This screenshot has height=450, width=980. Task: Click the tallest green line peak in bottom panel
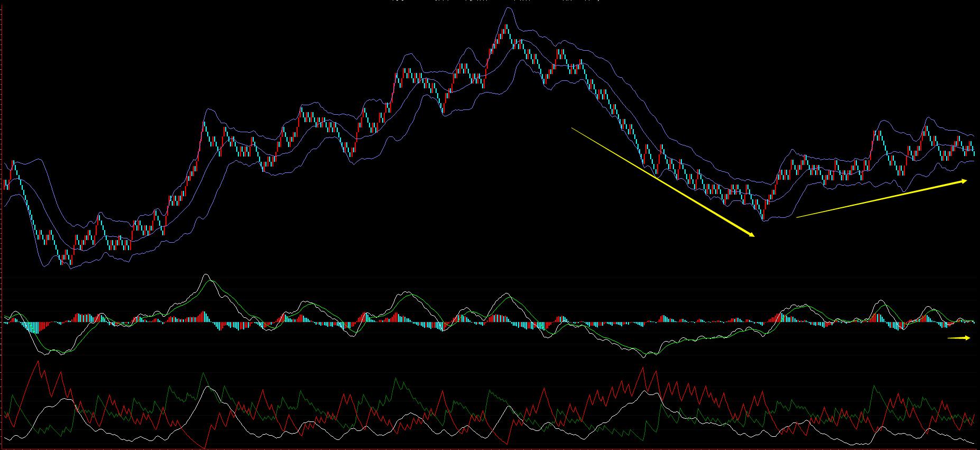point(203,374)
